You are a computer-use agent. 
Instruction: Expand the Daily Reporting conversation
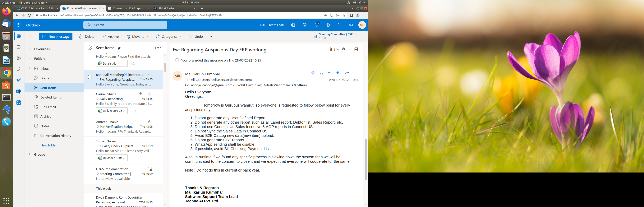98,99
